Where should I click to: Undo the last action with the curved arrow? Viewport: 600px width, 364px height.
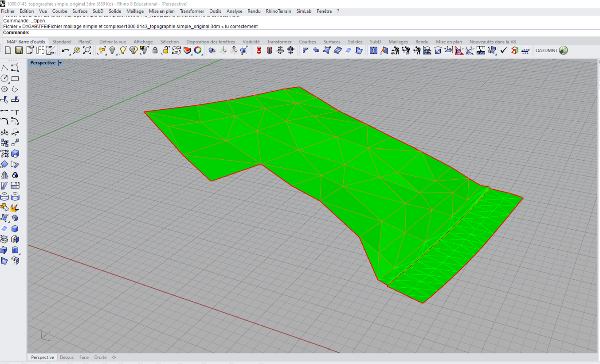pos(65,50)
